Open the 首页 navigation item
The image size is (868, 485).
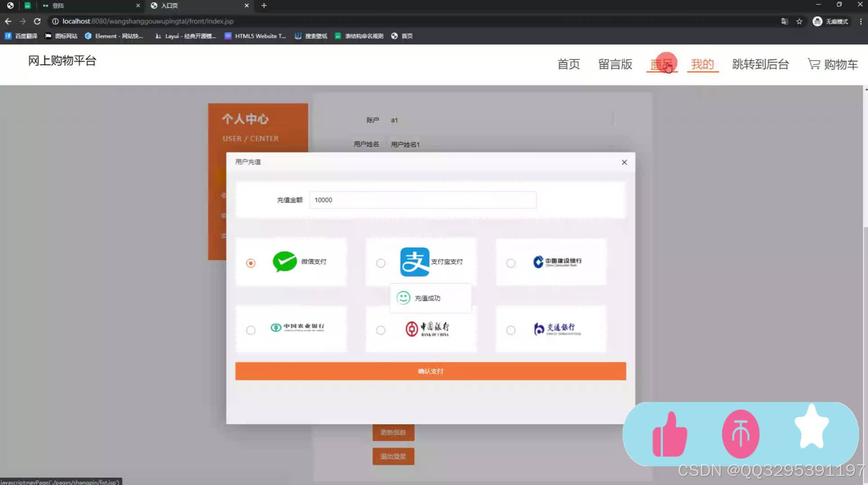pyautogui.click(x=568, y=64)
